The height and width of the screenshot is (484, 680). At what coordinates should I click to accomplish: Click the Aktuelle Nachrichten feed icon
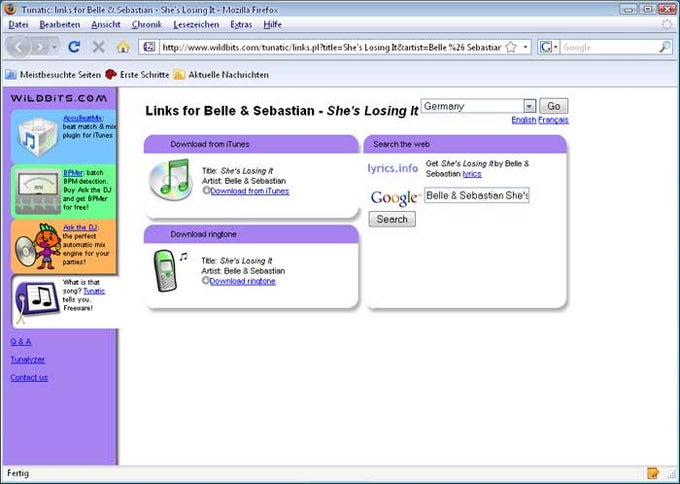pos(179,74)
